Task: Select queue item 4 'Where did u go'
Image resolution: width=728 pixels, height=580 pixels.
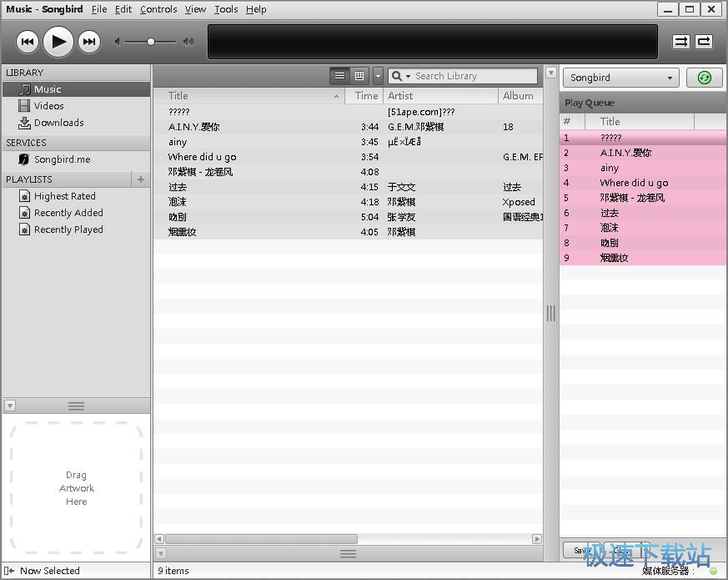Action: point(643,183)
